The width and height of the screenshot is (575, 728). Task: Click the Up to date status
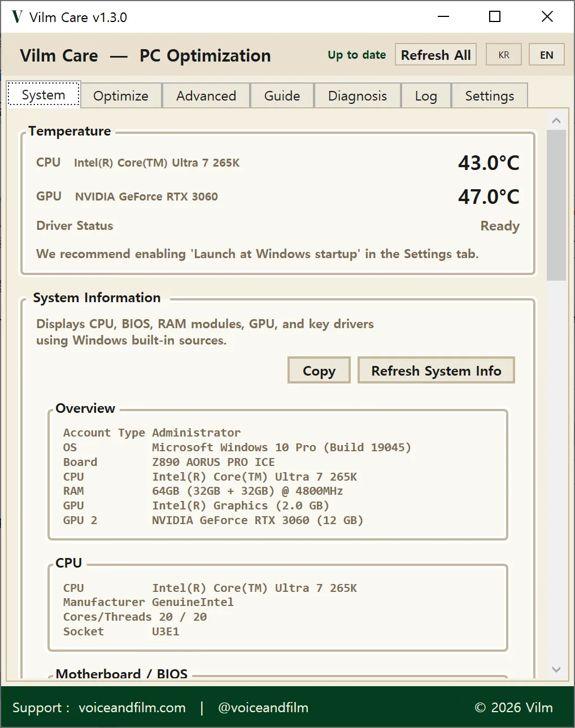click(357, 55)
